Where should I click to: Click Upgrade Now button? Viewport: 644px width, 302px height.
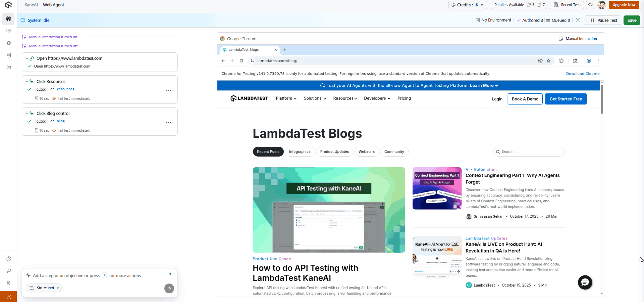(x=624, y=5)
